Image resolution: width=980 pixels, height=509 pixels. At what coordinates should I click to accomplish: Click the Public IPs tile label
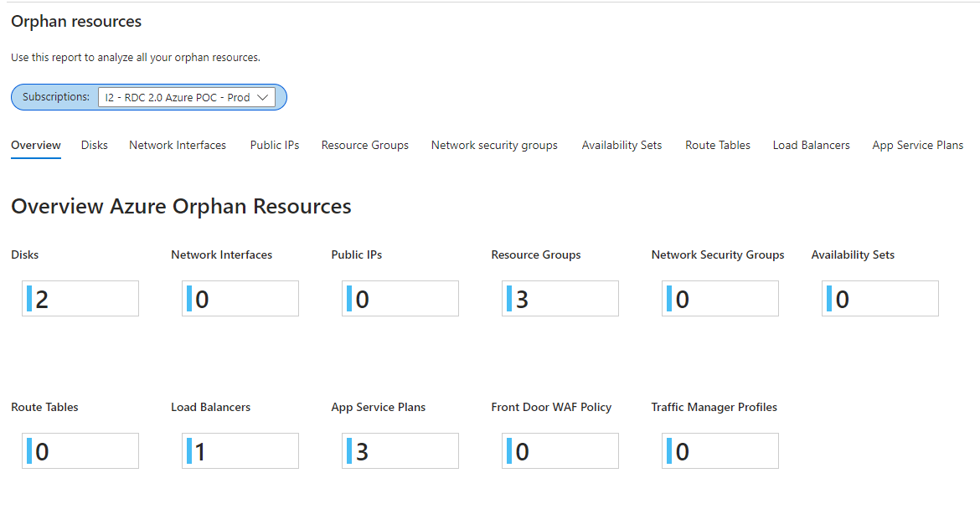[x=357, y=254]
